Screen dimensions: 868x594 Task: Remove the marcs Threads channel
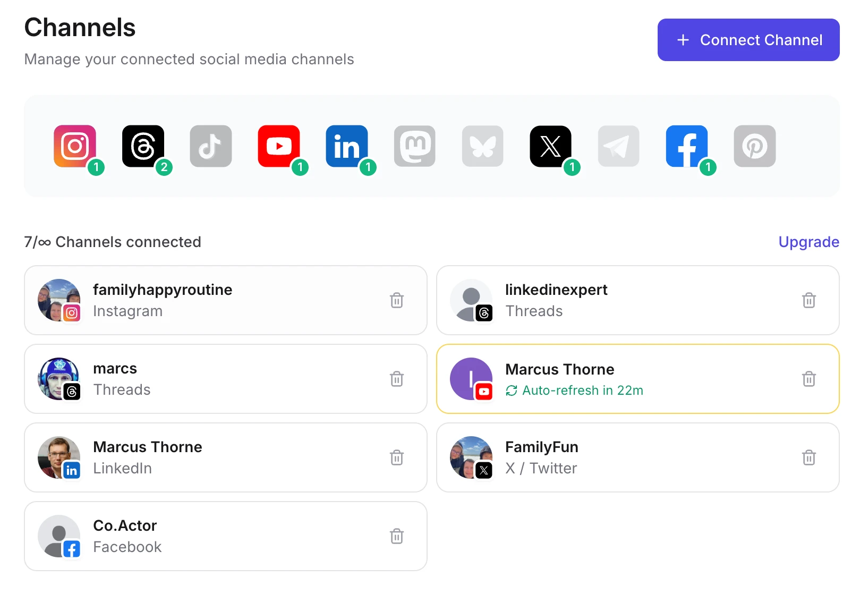(x=397, y=379)
